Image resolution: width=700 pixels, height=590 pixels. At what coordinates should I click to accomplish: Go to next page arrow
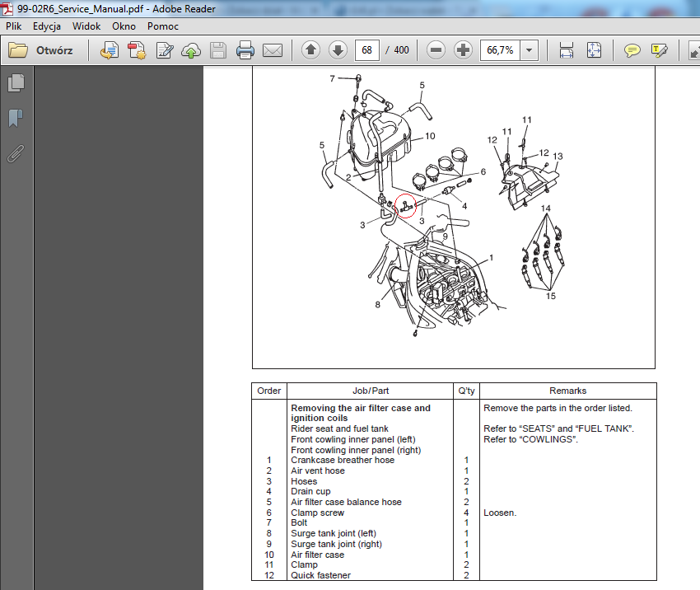(338, 50)
